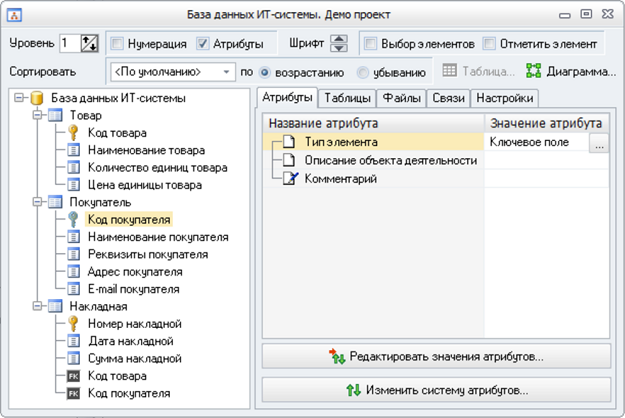625x418 pixels.
Task: Click the Название атрибута column header
Action: click(x=373, y=124)
